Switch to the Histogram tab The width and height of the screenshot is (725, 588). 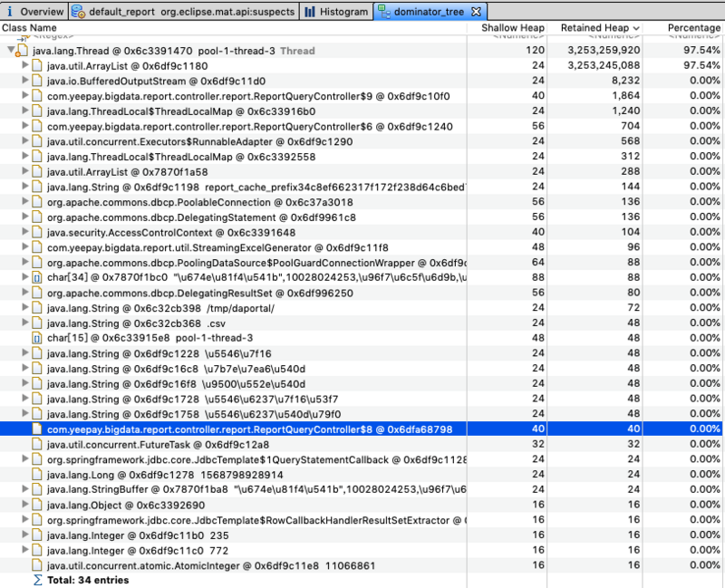[x=337, y=12]
